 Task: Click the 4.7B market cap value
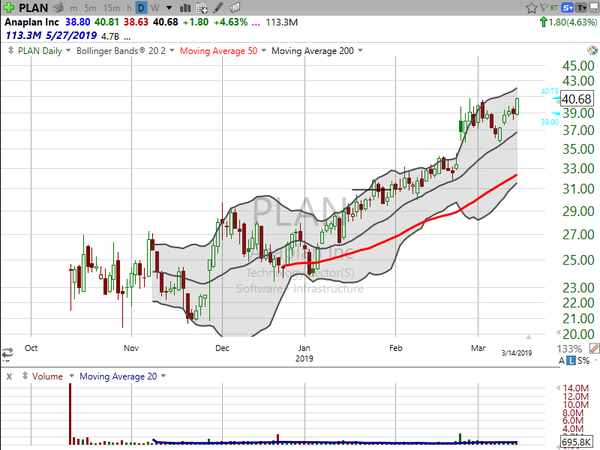pos(110,37)
